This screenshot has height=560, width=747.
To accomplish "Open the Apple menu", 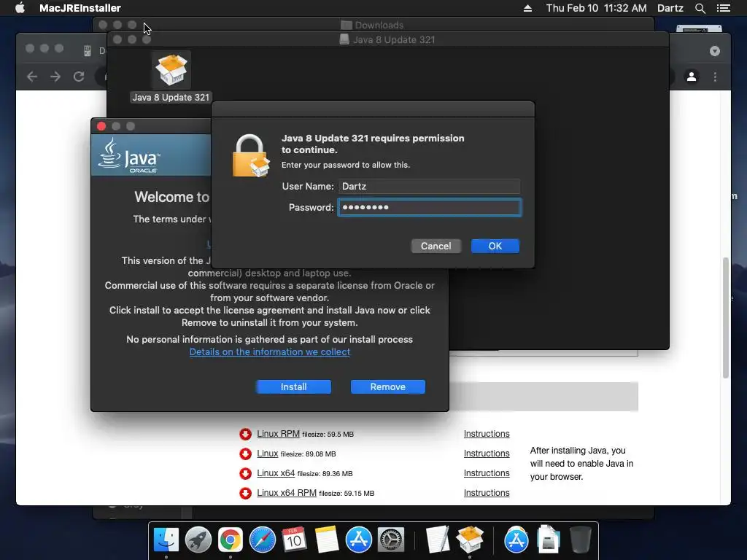I will coord(20,8).
